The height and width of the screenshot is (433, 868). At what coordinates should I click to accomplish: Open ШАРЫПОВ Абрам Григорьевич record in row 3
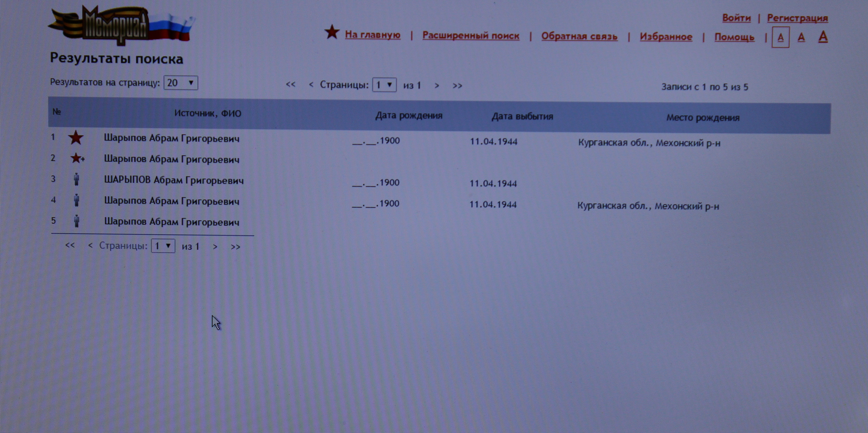tap(174, 180)
